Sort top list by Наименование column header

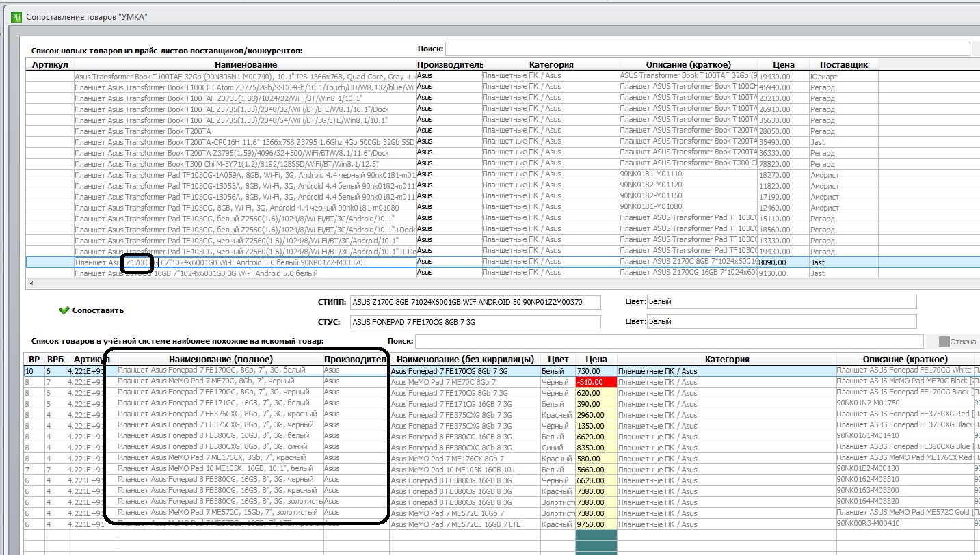click(245, 64)
